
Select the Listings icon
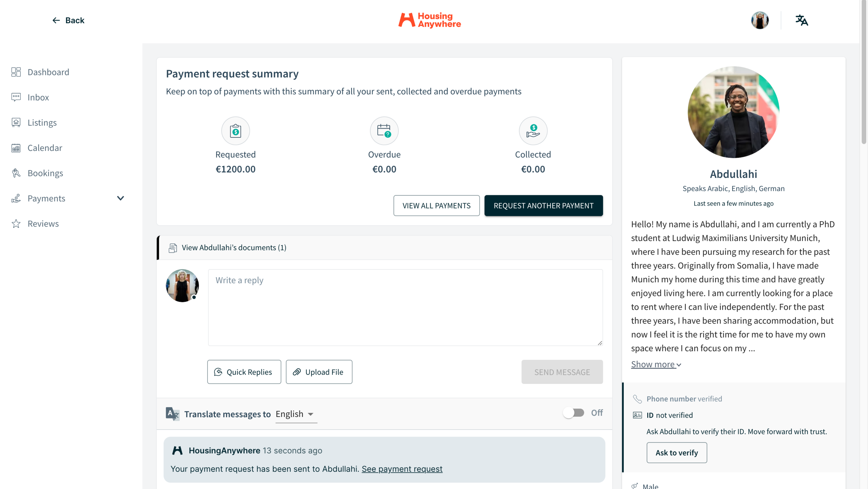pos(16,122)
